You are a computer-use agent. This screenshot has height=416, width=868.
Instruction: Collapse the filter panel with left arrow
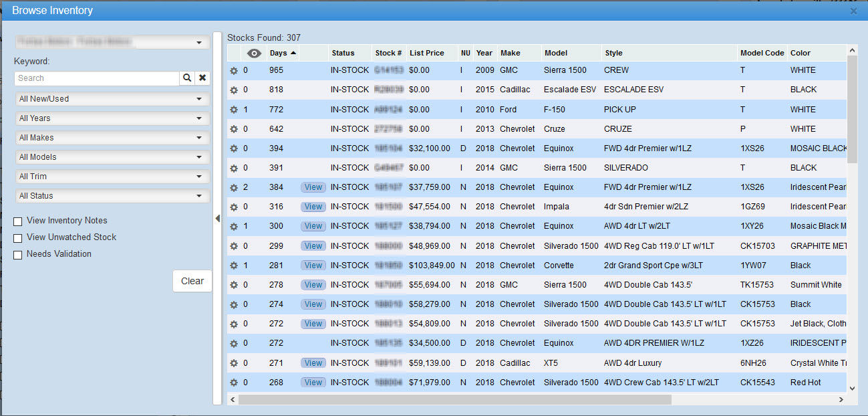point(217,219)
